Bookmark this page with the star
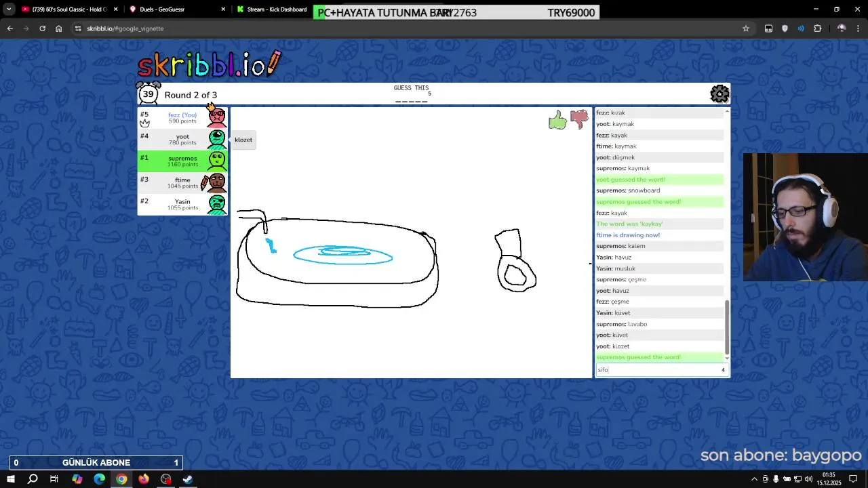Image resolution: width=868 pixels, height=488 pixels. [x=746, y=28]
